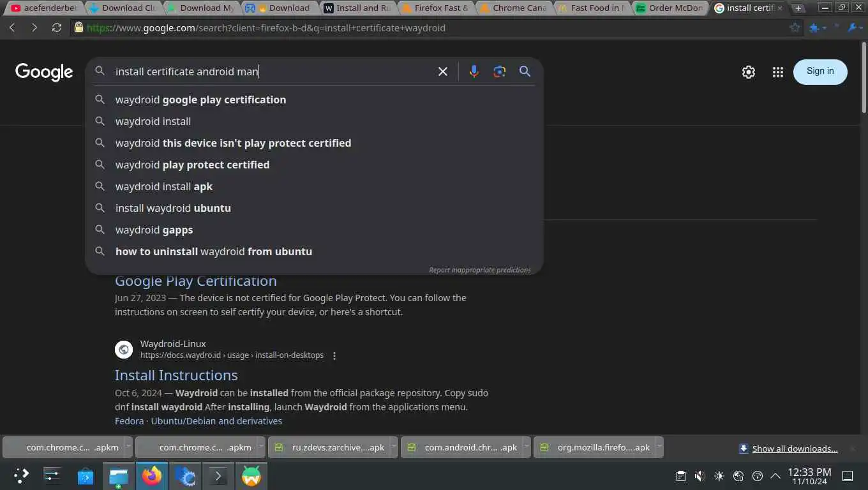Reload the current page

(x=57, y=27)
